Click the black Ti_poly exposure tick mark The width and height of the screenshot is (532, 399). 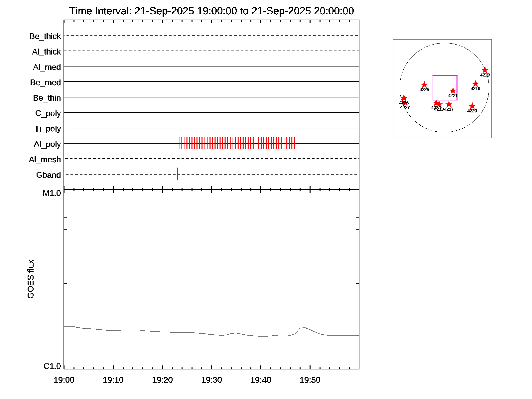(x=178, y=128)
